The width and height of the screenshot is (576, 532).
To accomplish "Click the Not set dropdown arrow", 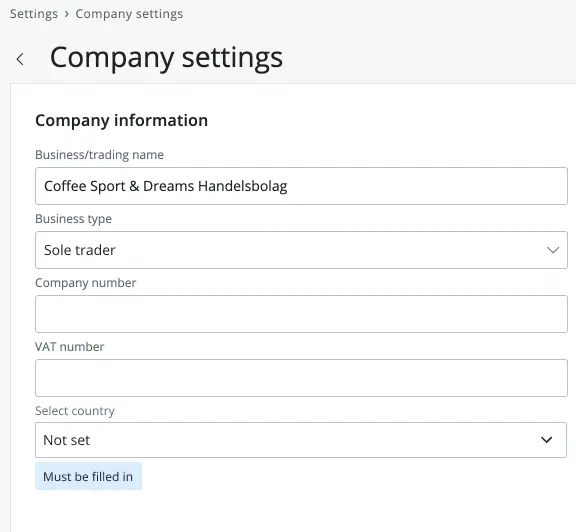I will click(x=546, y=440).
